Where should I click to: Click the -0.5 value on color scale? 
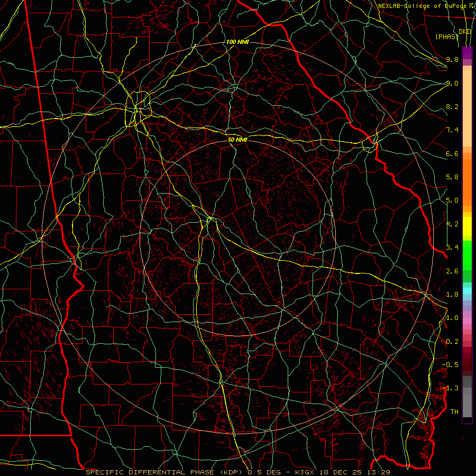450,365
